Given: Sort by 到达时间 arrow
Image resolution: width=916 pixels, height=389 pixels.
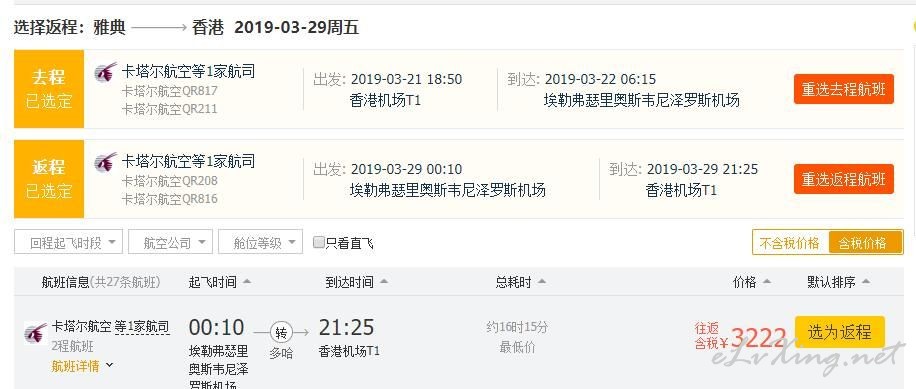Looking at the screenshot, I should tap(384, 282).
